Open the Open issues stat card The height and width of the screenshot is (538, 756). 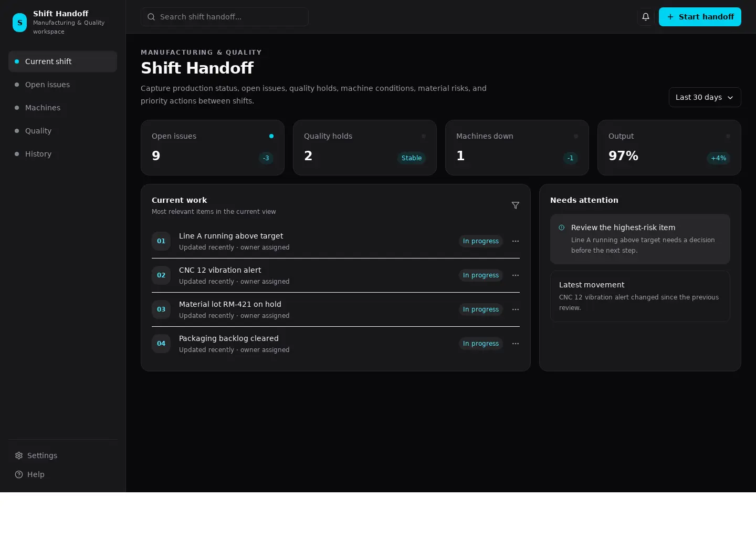(x=213, y=148)
